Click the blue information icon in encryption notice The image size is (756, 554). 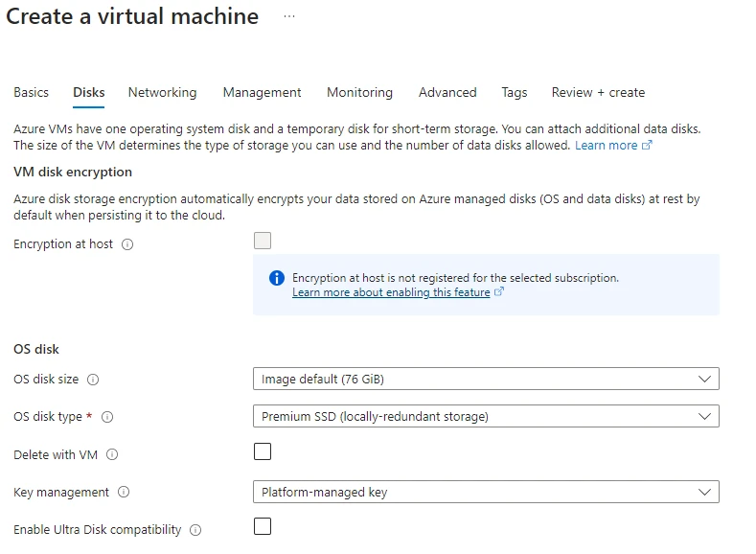277,278
